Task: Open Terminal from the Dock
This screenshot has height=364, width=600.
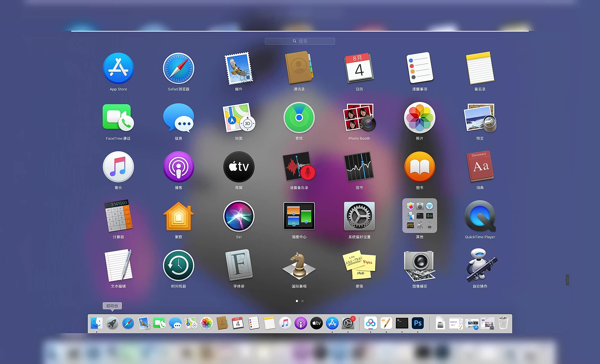Action: click(x=402, y=323)
